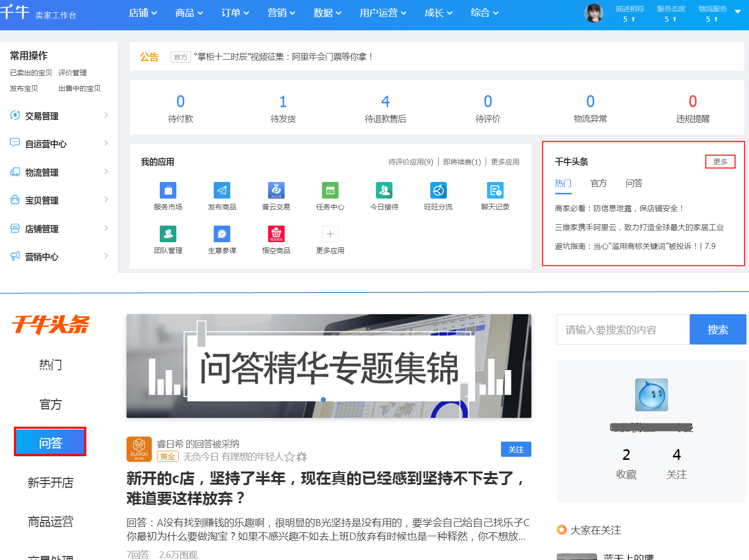The image size is (749, 560).
Task: Click the 关注 button beside 睿日希
Action: click(516, 450)
